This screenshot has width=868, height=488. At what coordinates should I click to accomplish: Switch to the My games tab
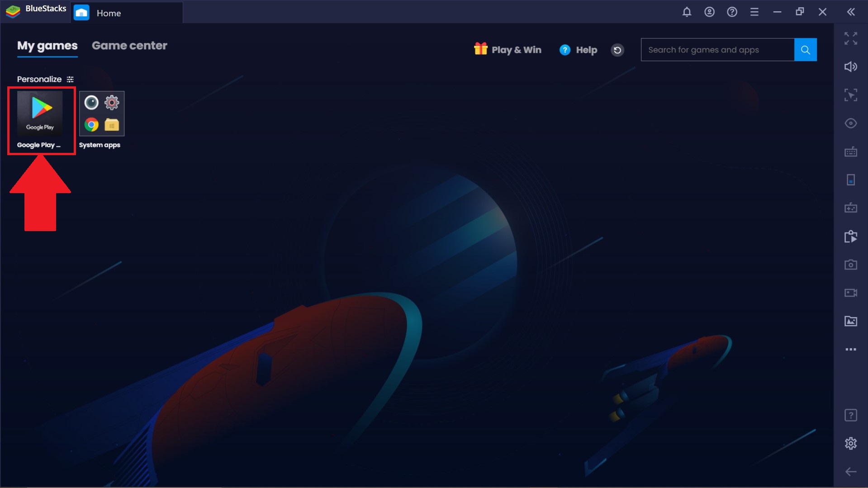(x=47, y=46)
